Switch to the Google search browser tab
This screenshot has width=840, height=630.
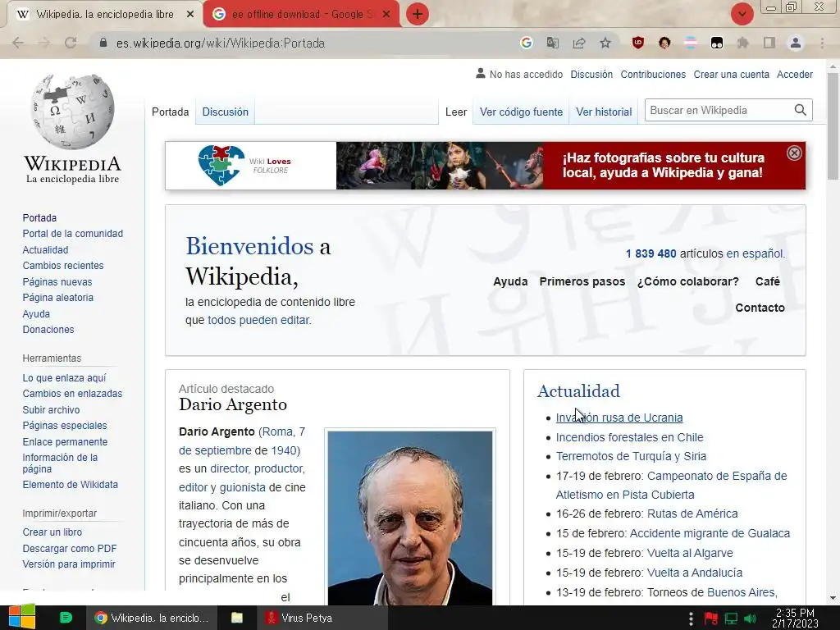[300, 15]
